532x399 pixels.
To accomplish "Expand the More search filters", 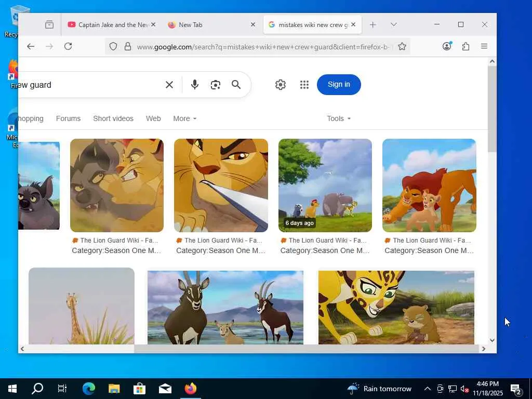I will point(184,118).
